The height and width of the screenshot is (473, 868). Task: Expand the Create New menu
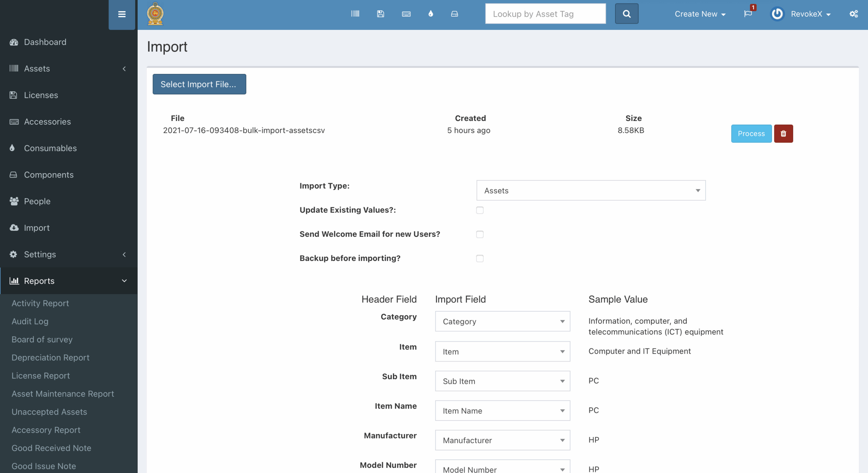point(700,14)
